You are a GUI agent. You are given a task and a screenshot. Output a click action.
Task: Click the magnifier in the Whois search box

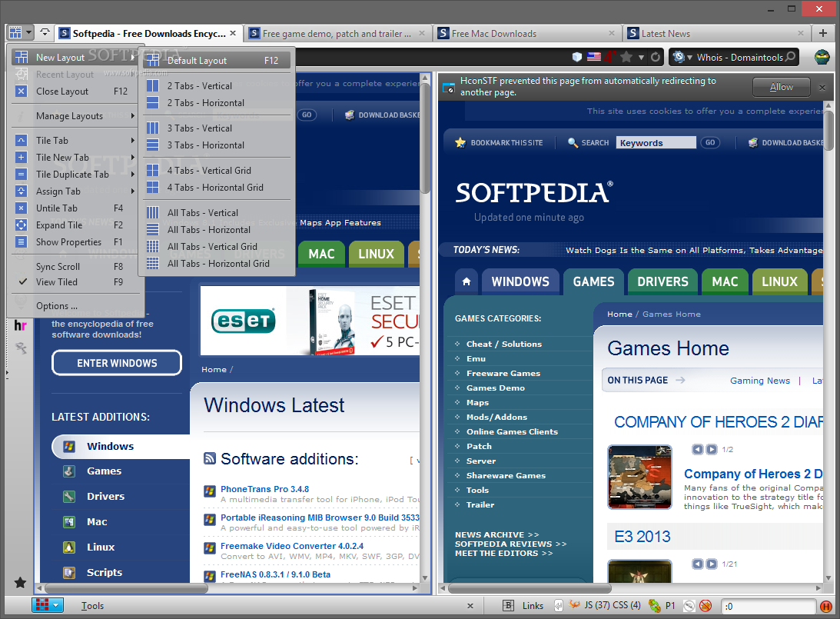(x=790, y=57)
